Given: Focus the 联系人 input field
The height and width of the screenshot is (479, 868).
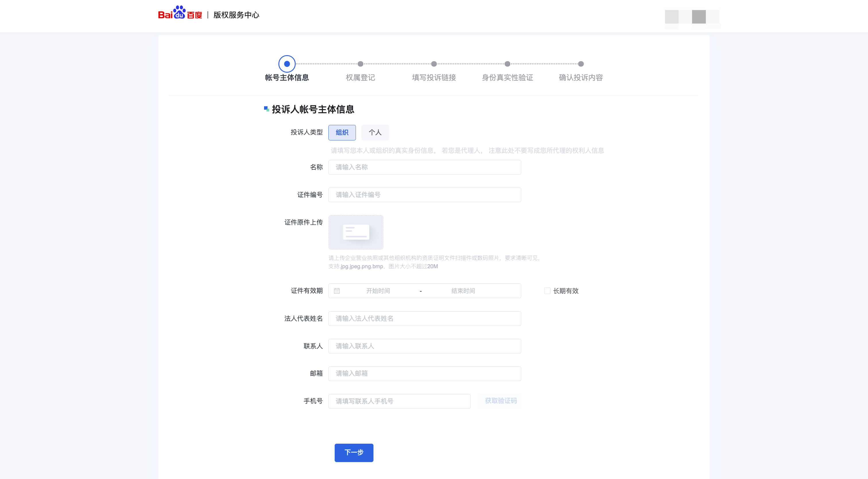Looking at the screenshot, I should coord(425,346).
